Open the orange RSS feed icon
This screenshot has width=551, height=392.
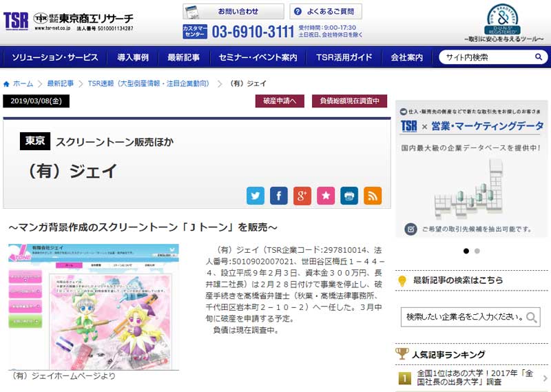click(373, 196)
